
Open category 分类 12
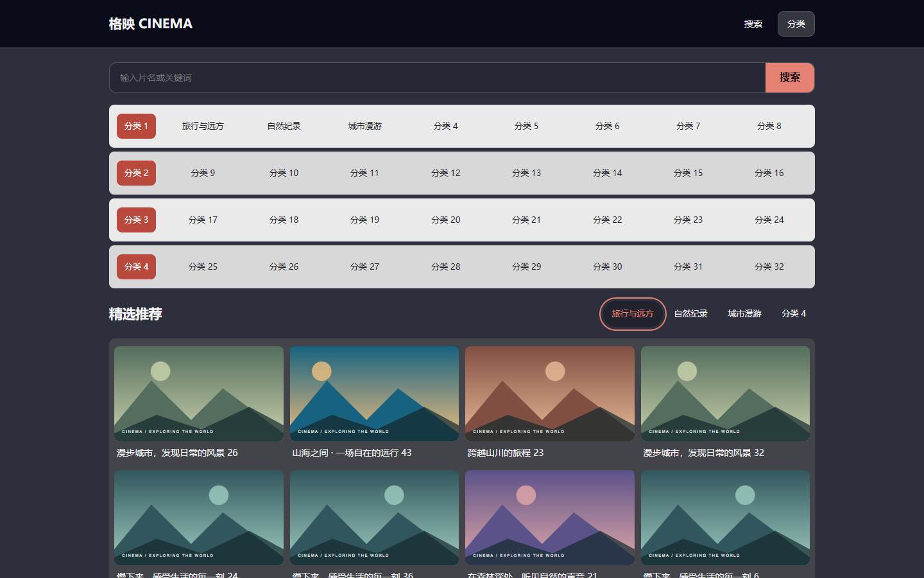[x=446, y=173]
